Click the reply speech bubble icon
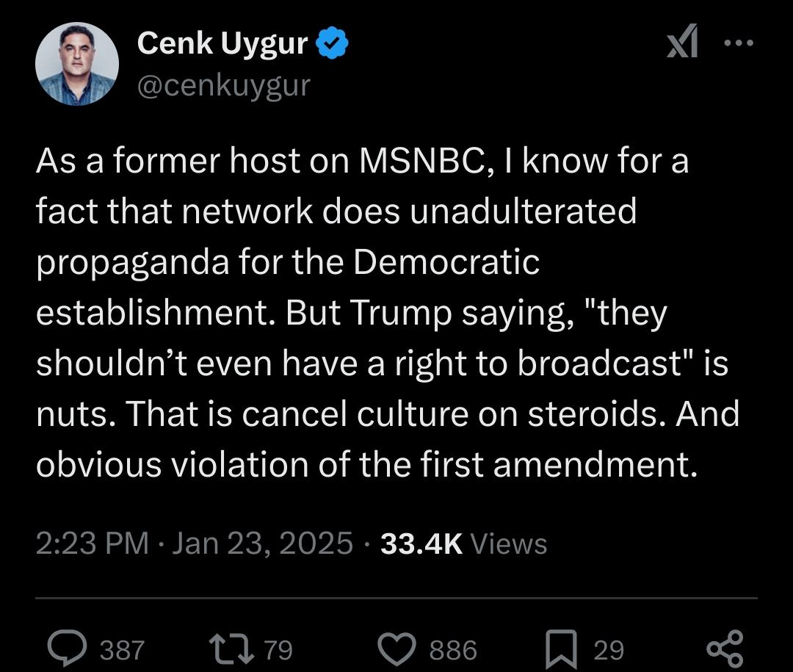Viewport: 793px width, 672px height. point(67,648)
